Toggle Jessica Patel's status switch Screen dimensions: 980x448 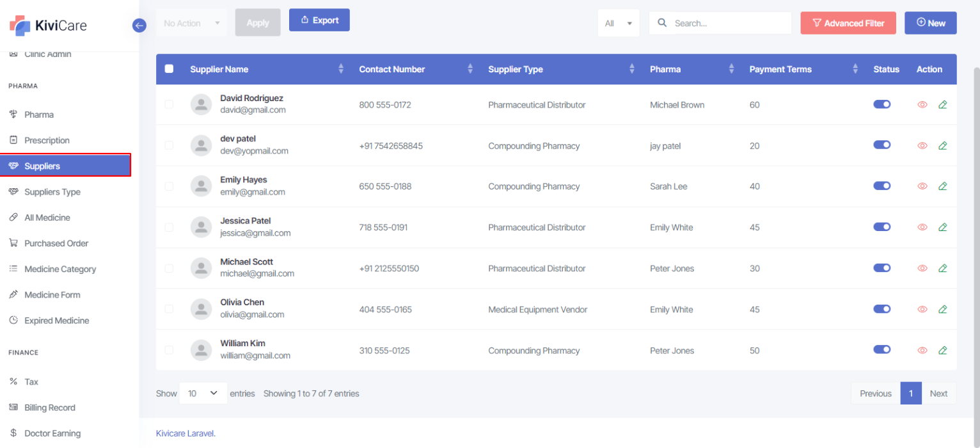[x=881, y=227]
